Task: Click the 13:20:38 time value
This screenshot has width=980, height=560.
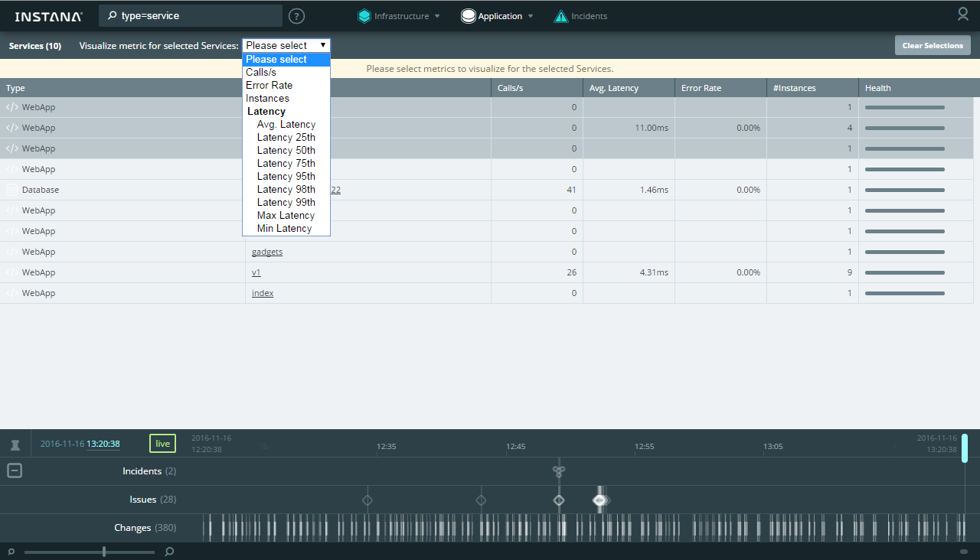Action: pyautogui.click(x=103, y=444)
